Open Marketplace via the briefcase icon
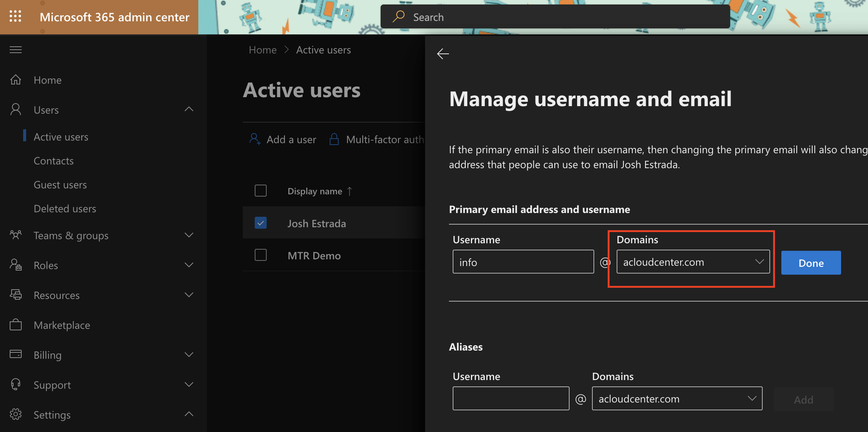The height and width of the screenshot is (432, 868). tap(15, 325)
